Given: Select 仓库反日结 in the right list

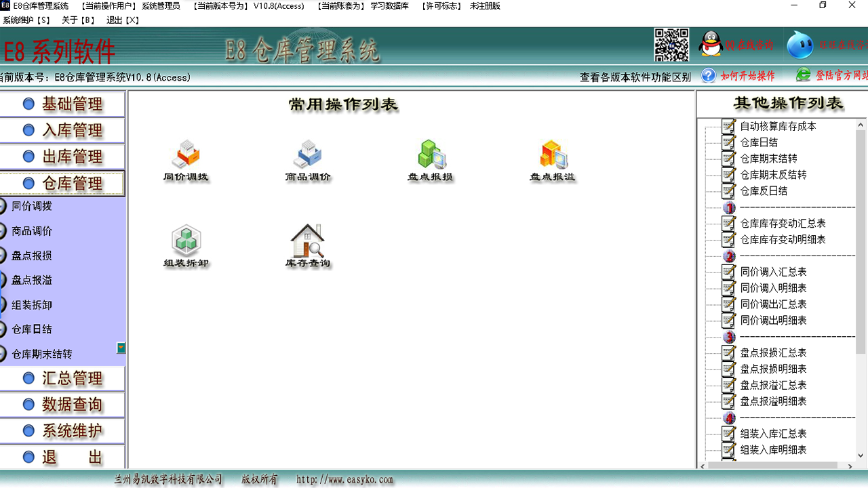Looking at the screenshot, I should [764, 191].
